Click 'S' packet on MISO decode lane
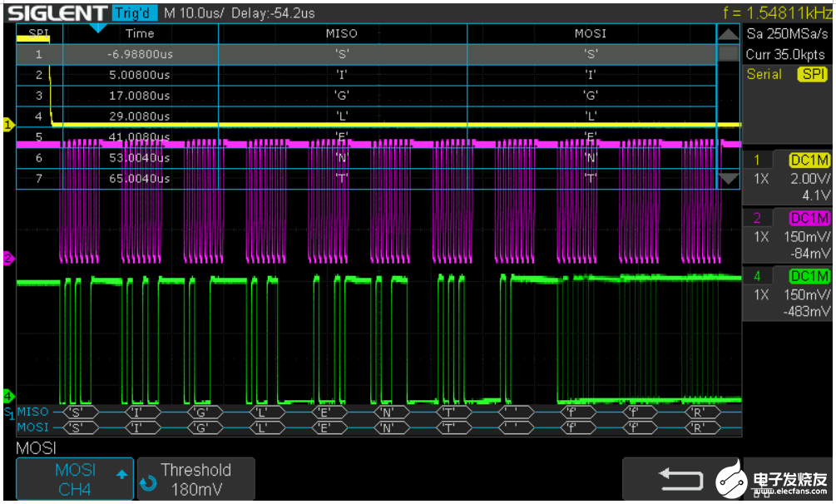 pos(81,412)
